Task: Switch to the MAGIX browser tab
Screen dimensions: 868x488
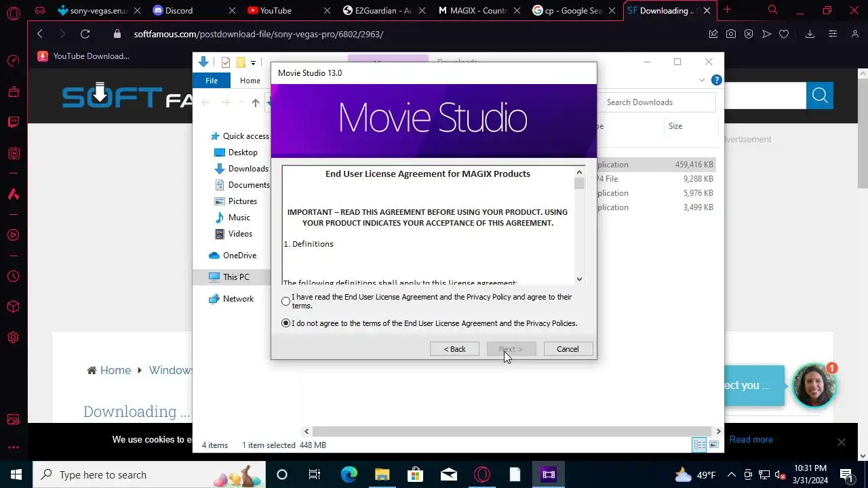Action: [479, 10]
